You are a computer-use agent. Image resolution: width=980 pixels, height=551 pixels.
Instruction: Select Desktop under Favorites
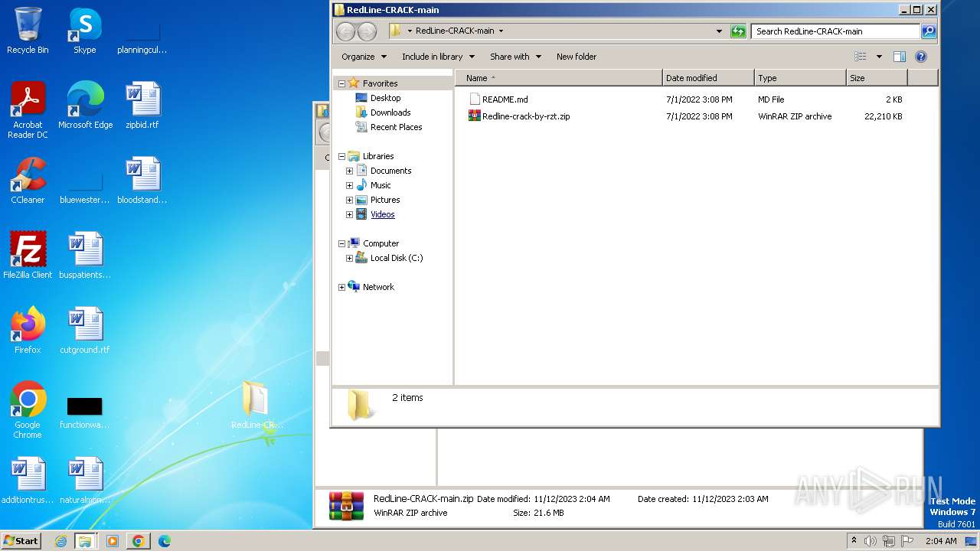(x=378, y=98)
